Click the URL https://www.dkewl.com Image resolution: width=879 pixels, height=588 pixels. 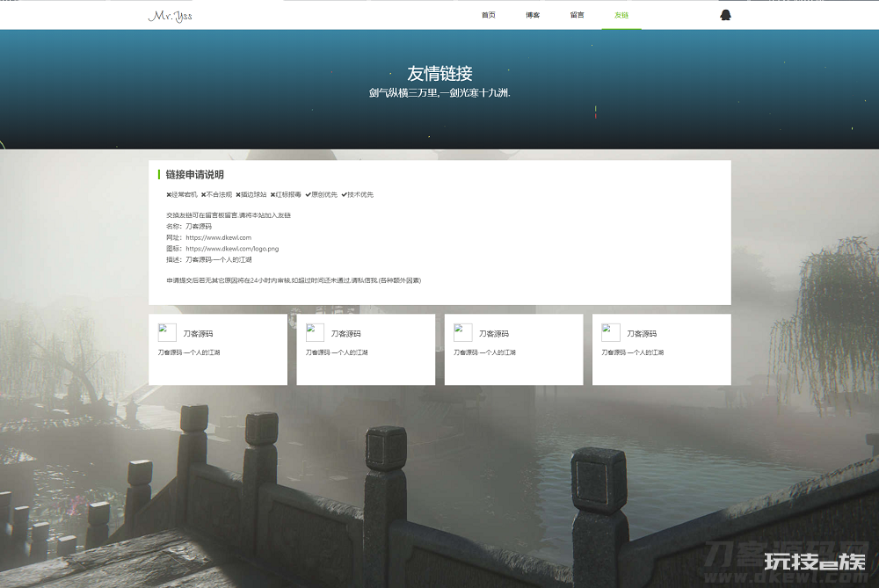point(219,237)
